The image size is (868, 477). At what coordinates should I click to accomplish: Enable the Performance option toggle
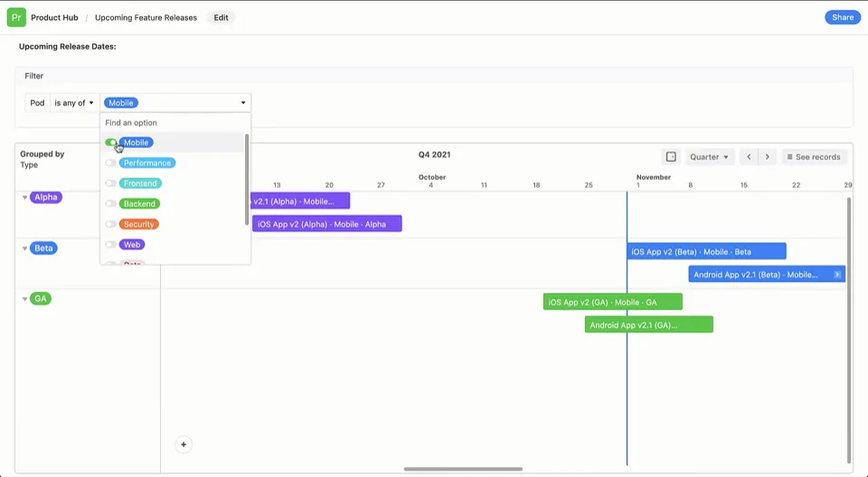pyautogui.click(x=111, y=164)
